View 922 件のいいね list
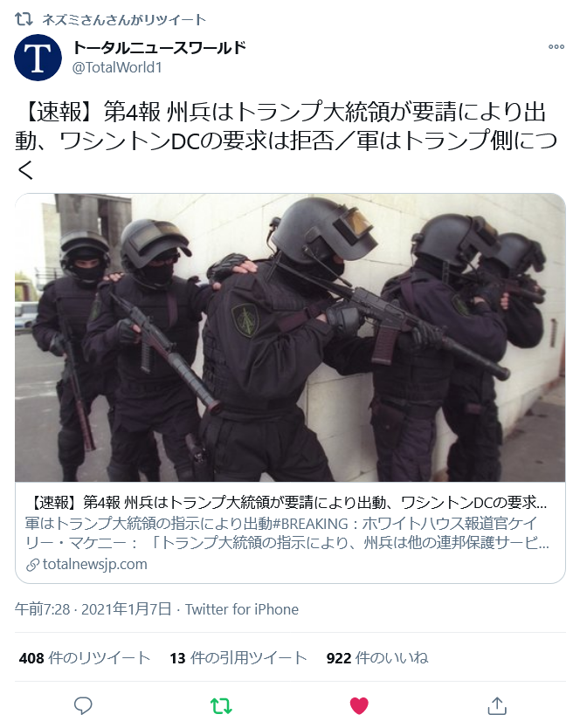Viewport: 580px width, 728px height. (376, 658)
